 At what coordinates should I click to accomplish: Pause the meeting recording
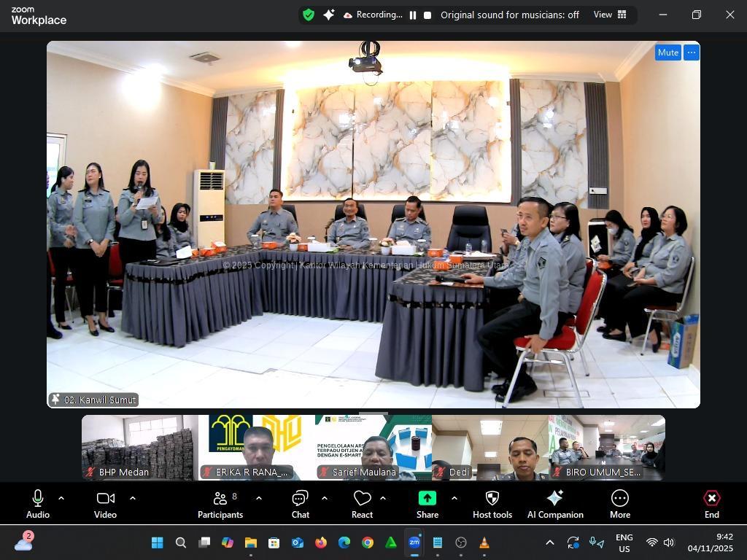[x=413, y=15]
